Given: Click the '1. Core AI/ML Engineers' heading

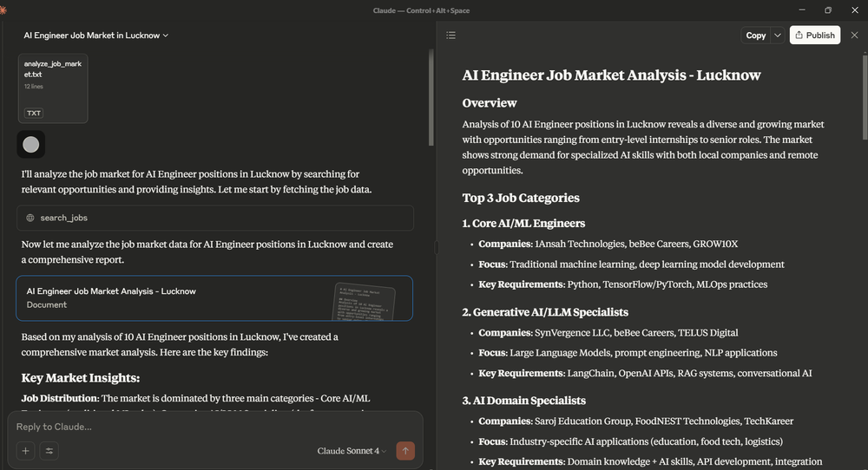Looking at the screenshot, I should point(523,224).
